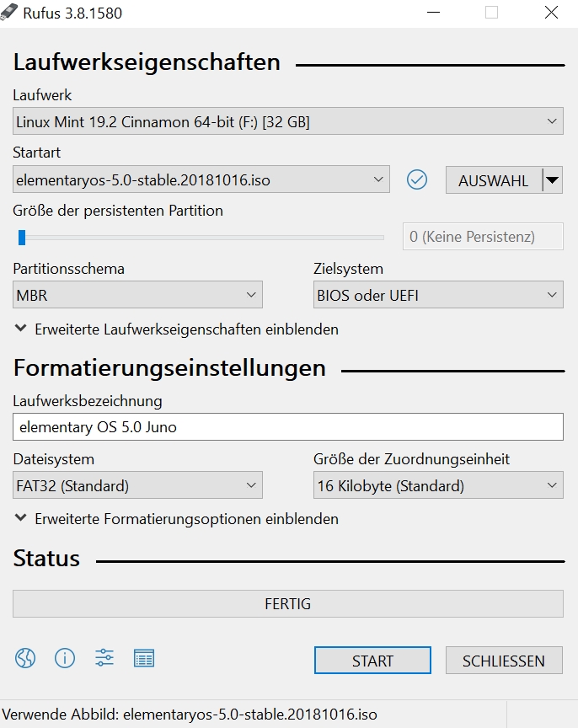
Task: Click the ISO checksum checkmark icon
Action: (x=417, y=179)
